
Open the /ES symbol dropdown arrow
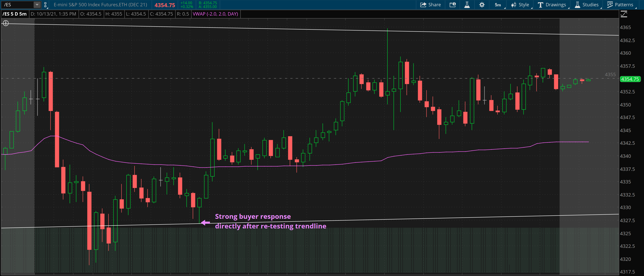pos(37,4)
